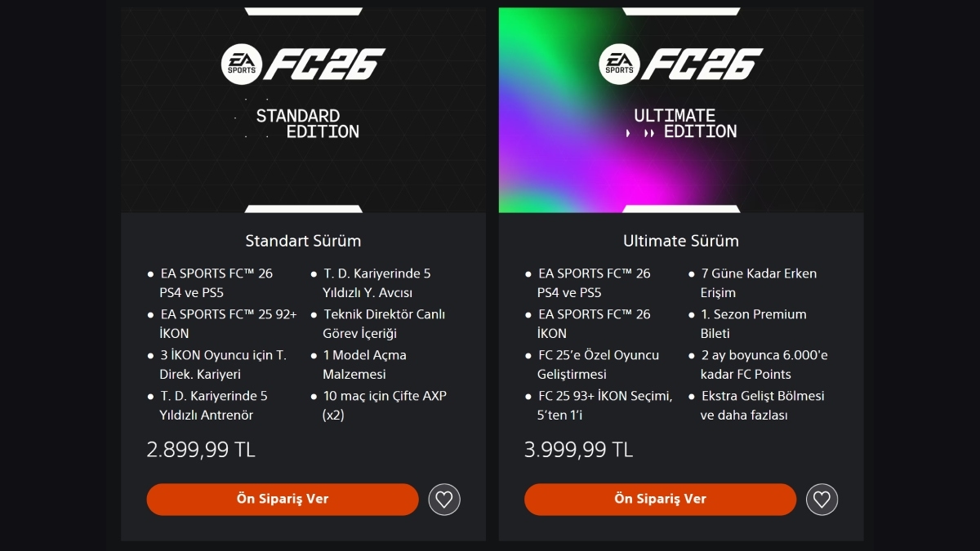
Task: Click the Ön Sipariş Ver button for Standart Sürüm
Action: tap(283, 499)
